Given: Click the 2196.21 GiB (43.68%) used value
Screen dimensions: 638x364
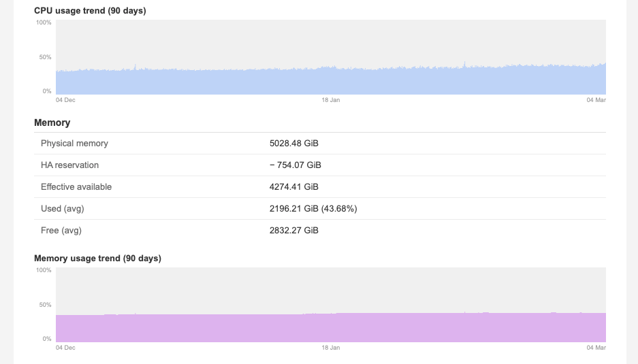Looking at the screenshot, I should point(313,209).
